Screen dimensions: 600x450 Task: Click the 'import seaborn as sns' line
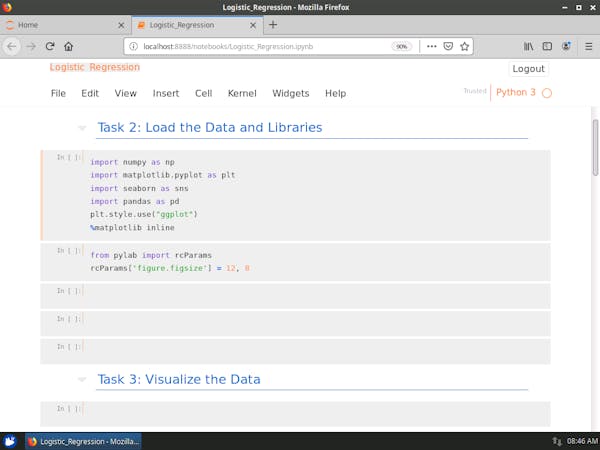[x=139, y=188]
